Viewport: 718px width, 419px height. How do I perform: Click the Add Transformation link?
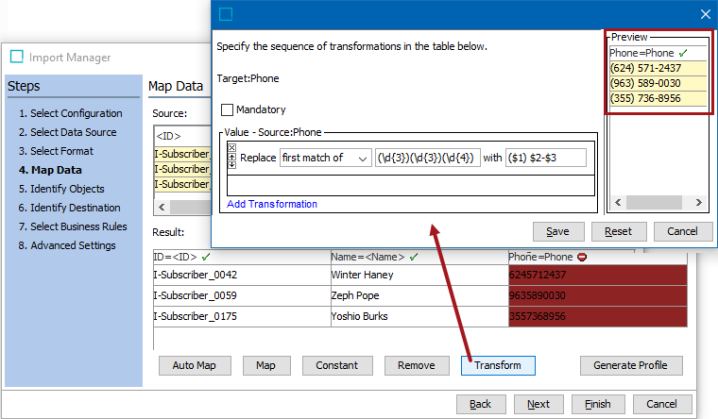(272, 204)
